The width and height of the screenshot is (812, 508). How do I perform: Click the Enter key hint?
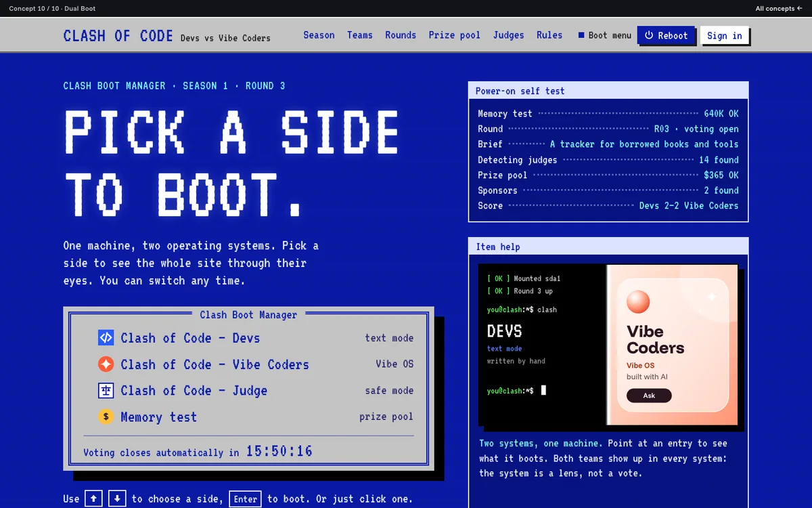tap(246, 499)
